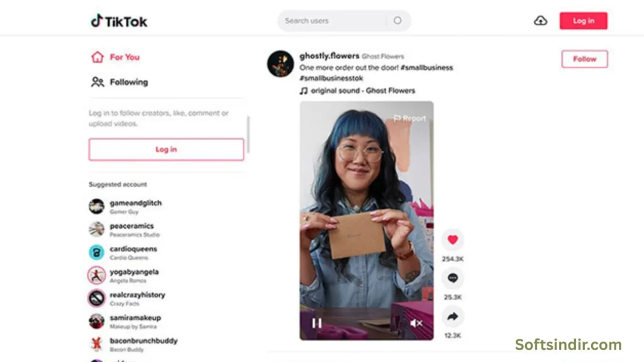
Task: Pause the playing video
Action: coord(317,324)
